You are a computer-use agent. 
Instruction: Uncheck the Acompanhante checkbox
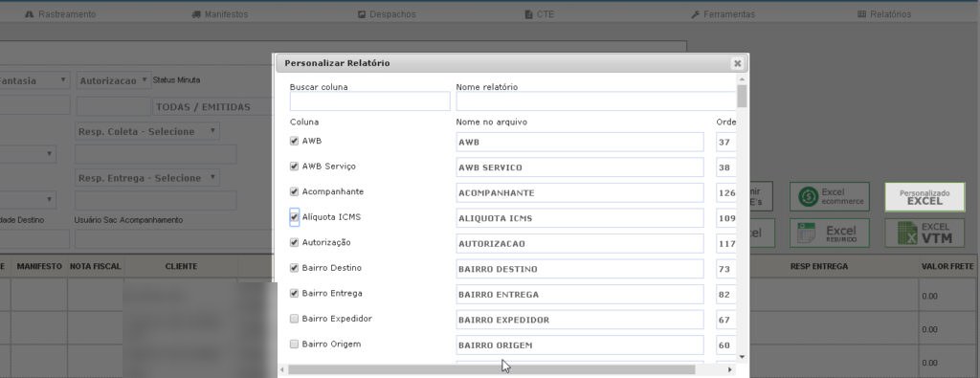point(294,191)
